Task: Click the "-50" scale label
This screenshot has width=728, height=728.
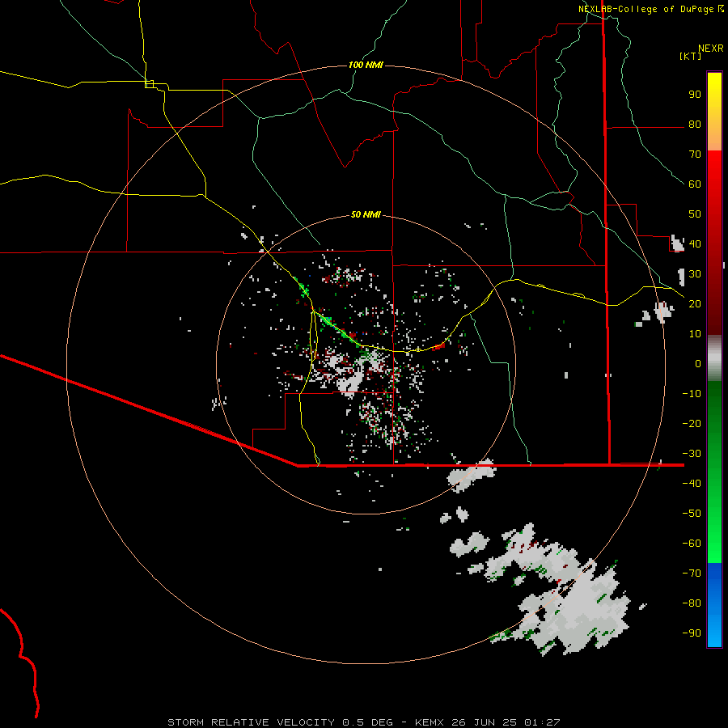Action: click(692, 514)
